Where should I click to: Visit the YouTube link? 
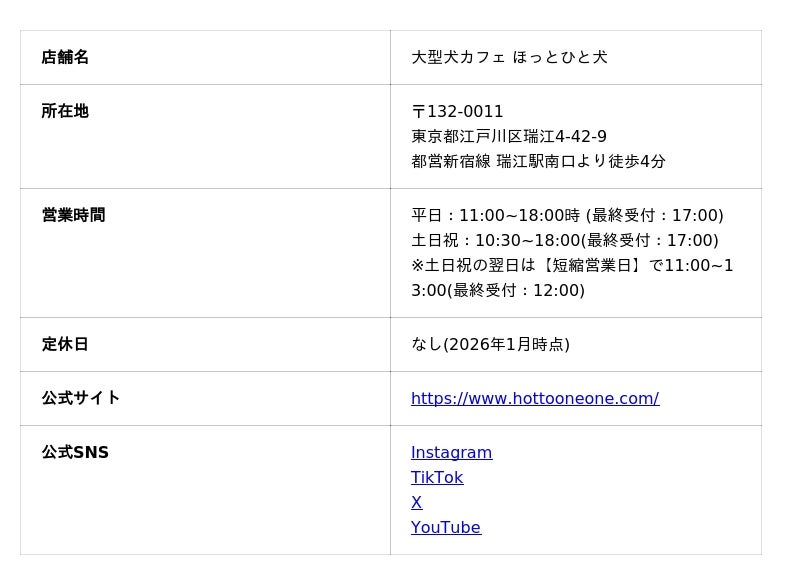(445, 528)
